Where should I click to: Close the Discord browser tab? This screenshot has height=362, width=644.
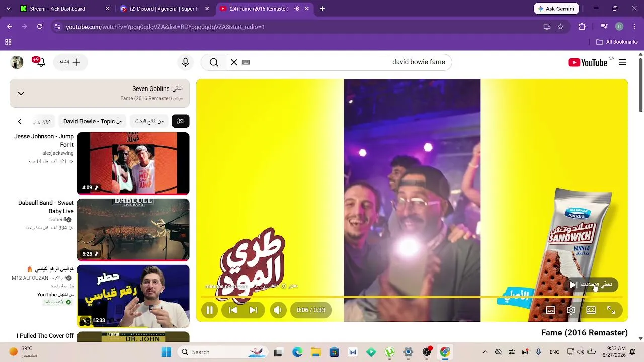coord(207,9)
